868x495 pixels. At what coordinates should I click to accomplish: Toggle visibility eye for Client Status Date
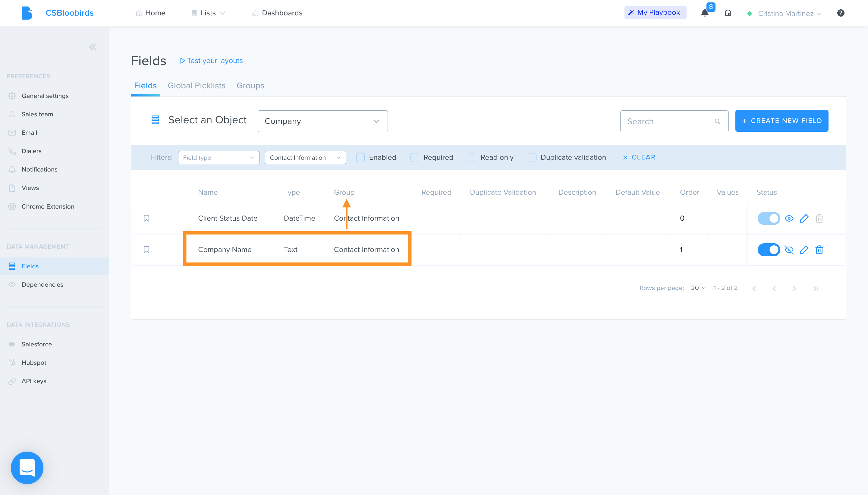point(789,218)
